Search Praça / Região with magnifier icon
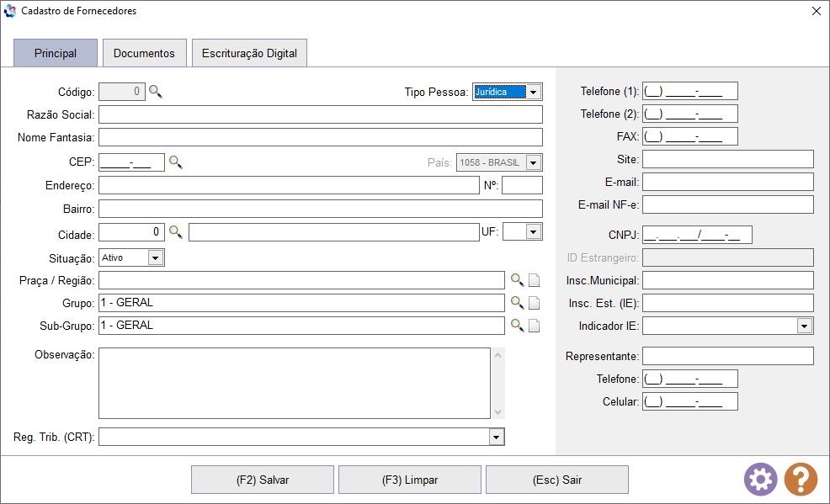 [517, 279]
